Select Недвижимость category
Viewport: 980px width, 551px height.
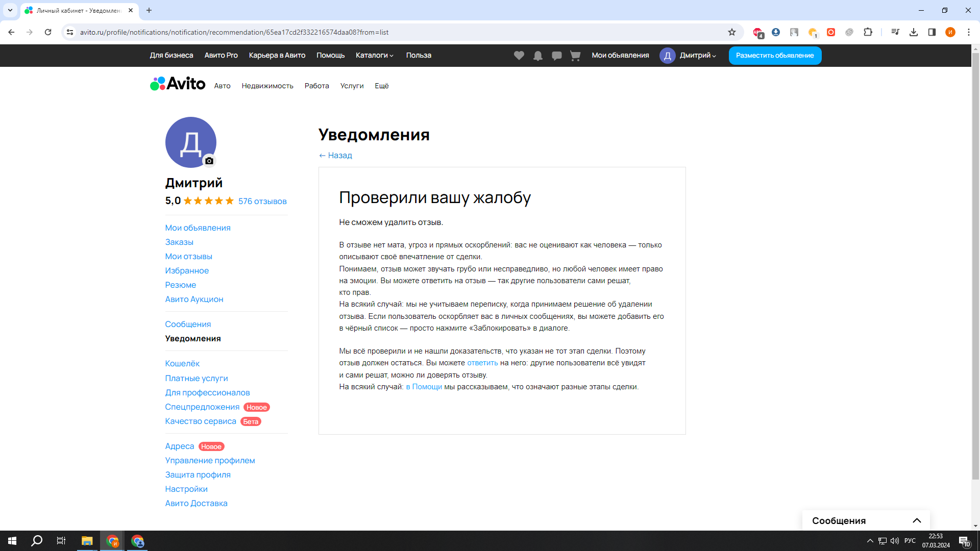tap(267, 86)
